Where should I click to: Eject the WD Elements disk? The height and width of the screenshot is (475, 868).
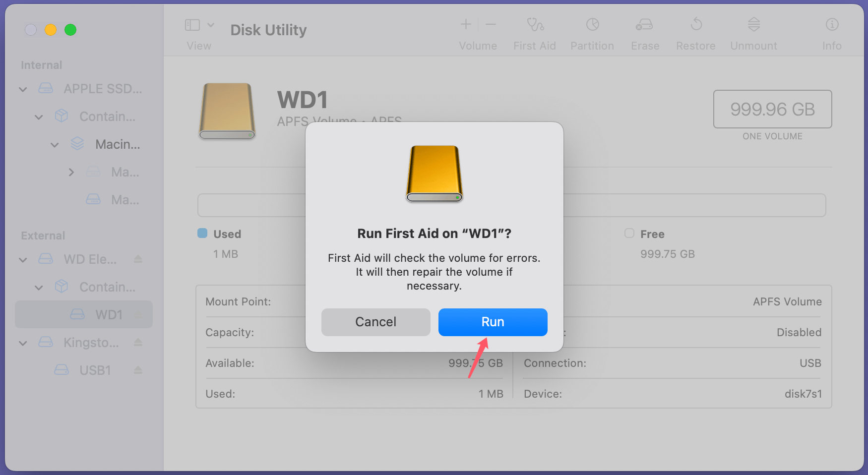click(138, 259)
